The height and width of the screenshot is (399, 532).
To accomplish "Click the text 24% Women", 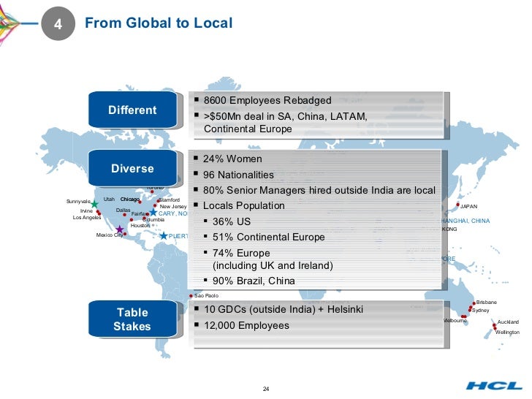I will pyautogui.click(x=232, y=159).
